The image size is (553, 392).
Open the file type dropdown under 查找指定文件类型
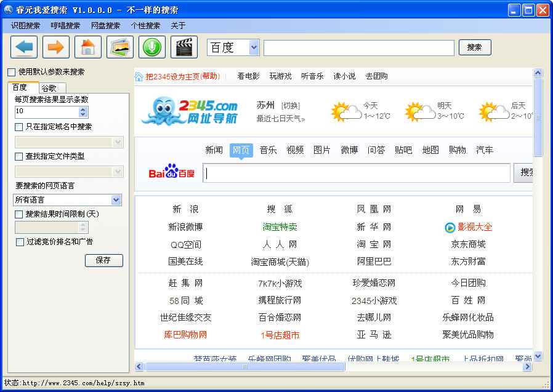coord(118,172)
